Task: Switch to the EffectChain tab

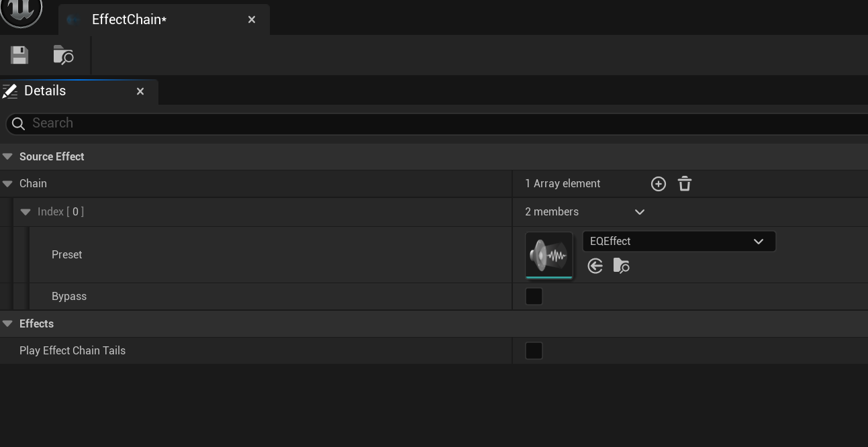Action: click(x=129, y=19)
